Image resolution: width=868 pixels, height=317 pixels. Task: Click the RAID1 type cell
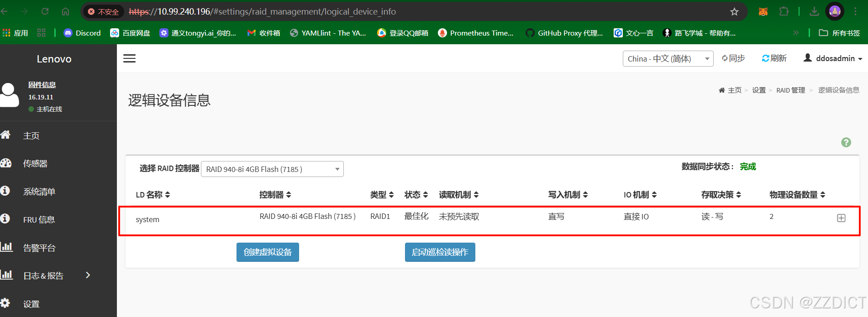click(380, 217)
